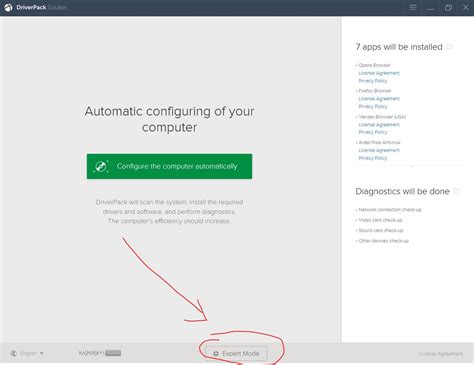The height and width of the screenshot is (365, 474).
Task: Open the English language dropdown
Action: 28,353
